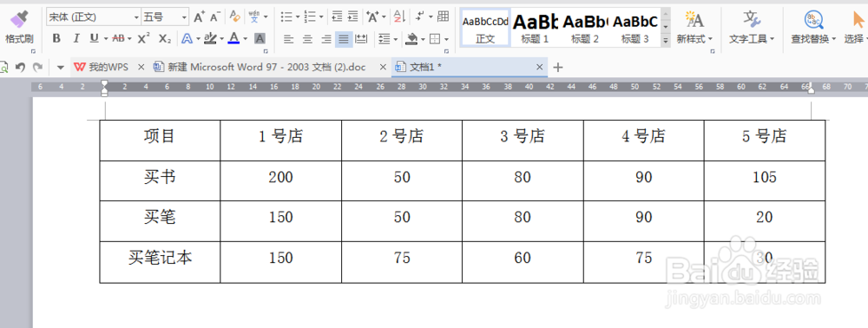Apply the text effects outlined A icon
The image size is (868, 328).
(187, 39)
